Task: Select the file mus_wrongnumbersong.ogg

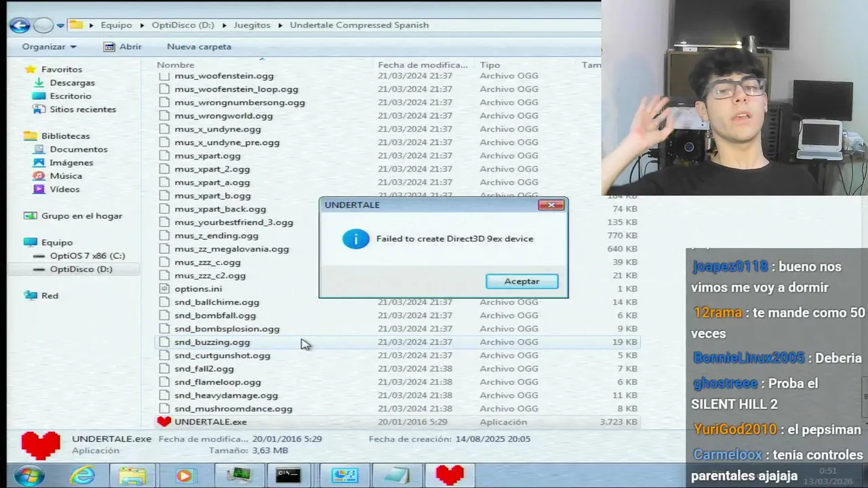Action: (x=239, y=102)
